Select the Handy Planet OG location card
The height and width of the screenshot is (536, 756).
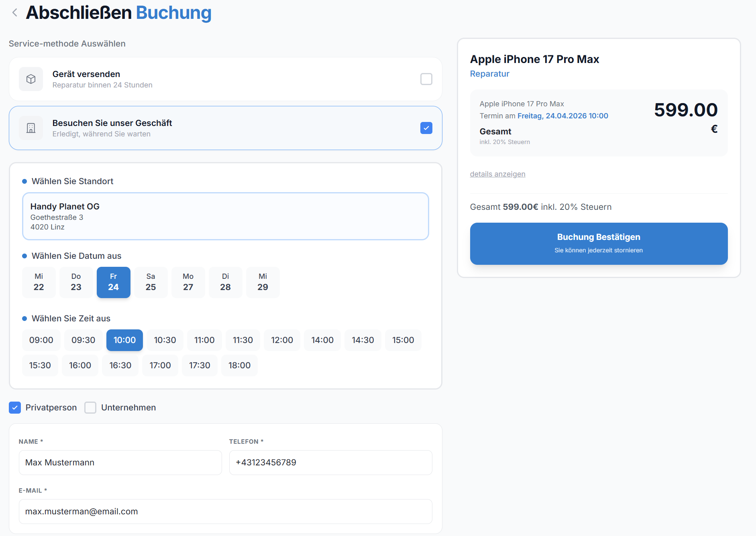click(x=226, y=216)
